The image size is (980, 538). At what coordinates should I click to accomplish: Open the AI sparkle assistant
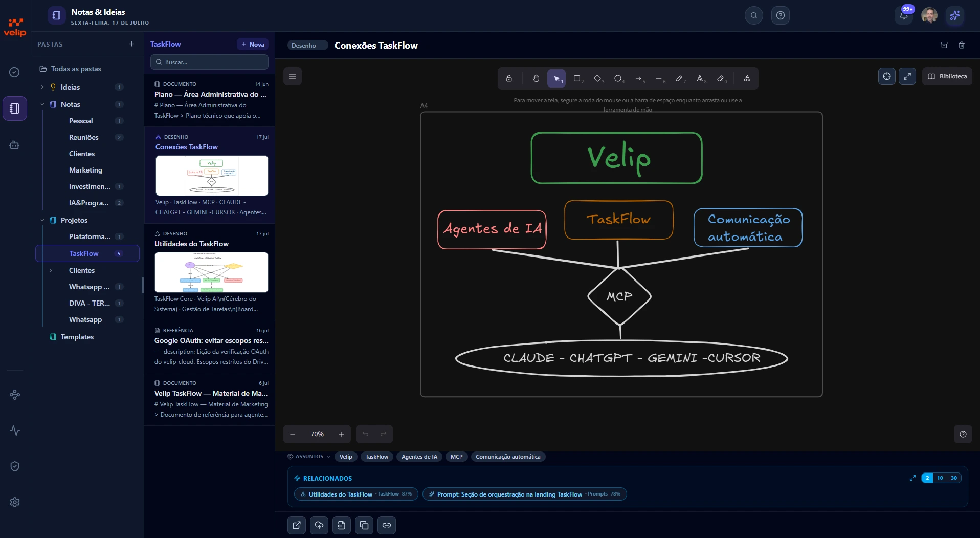[955, 15]
